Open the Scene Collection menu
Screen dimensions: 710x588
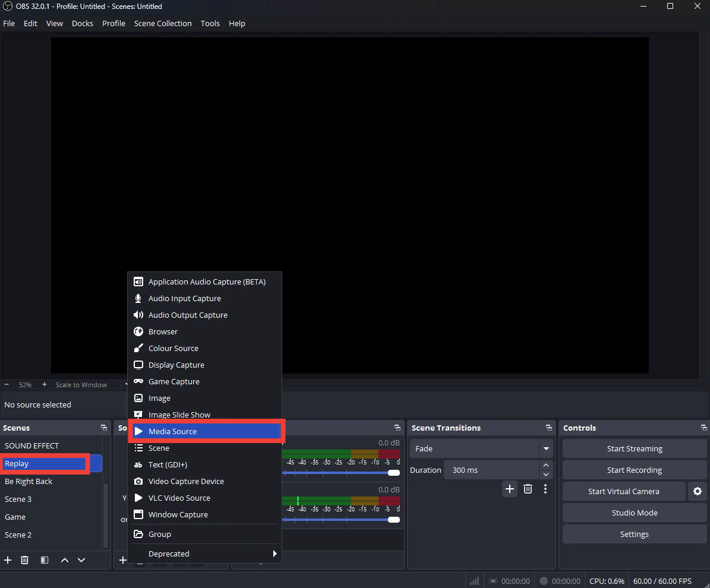[x=163, y=24]
